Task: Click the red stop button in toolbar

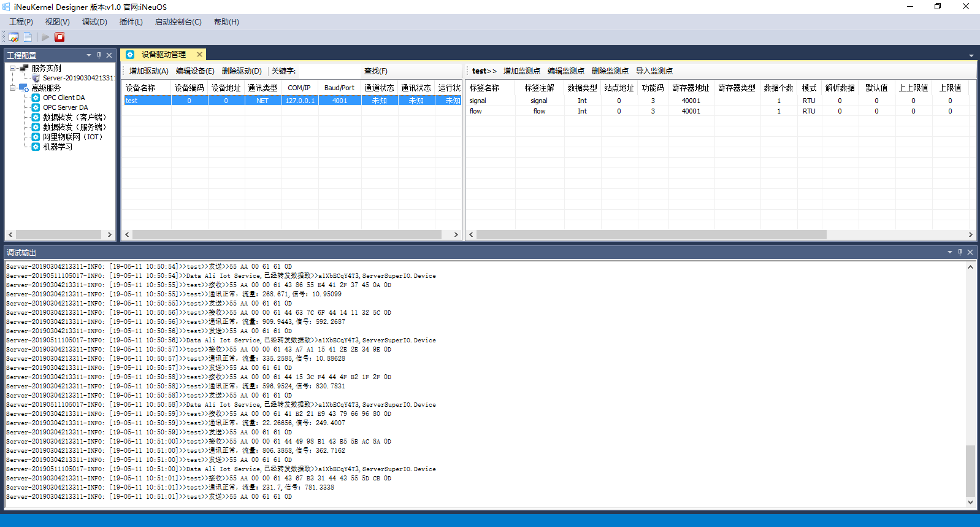Action: (59, 37)
